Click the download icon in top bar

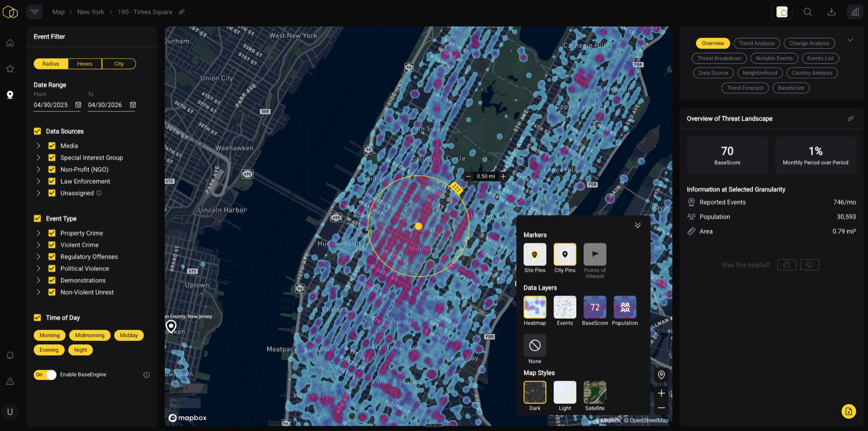[831, 12]
